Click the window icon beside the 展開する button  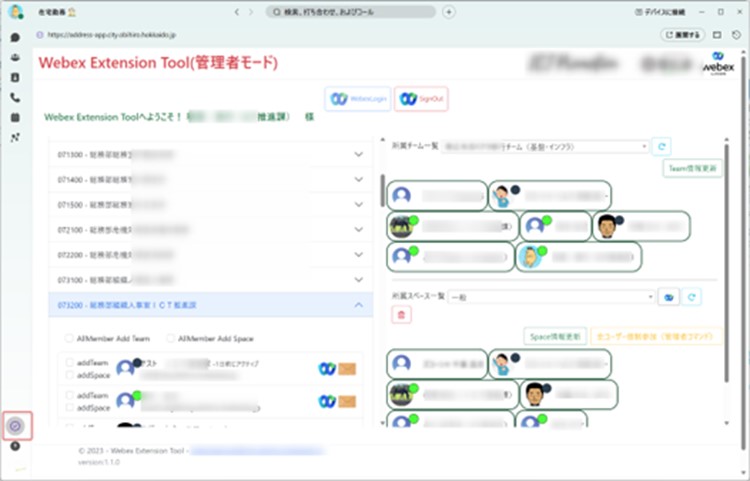[x=717, y=35]
